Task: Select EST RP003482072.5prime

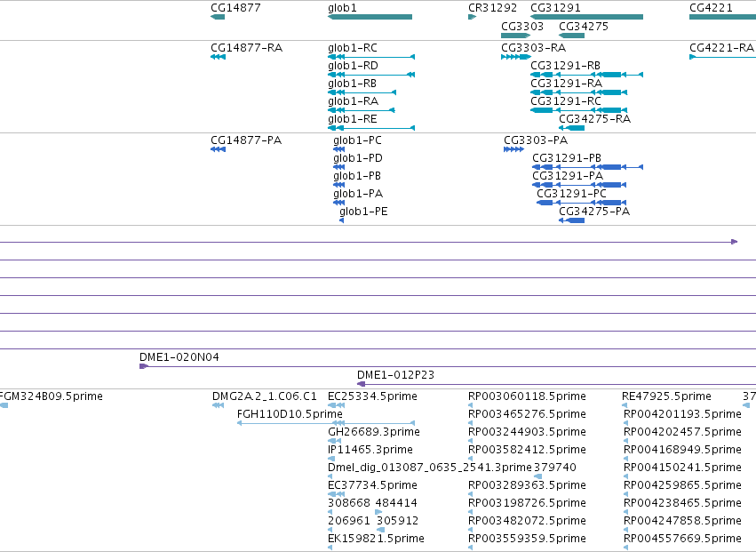Action: tap(471, 530)
